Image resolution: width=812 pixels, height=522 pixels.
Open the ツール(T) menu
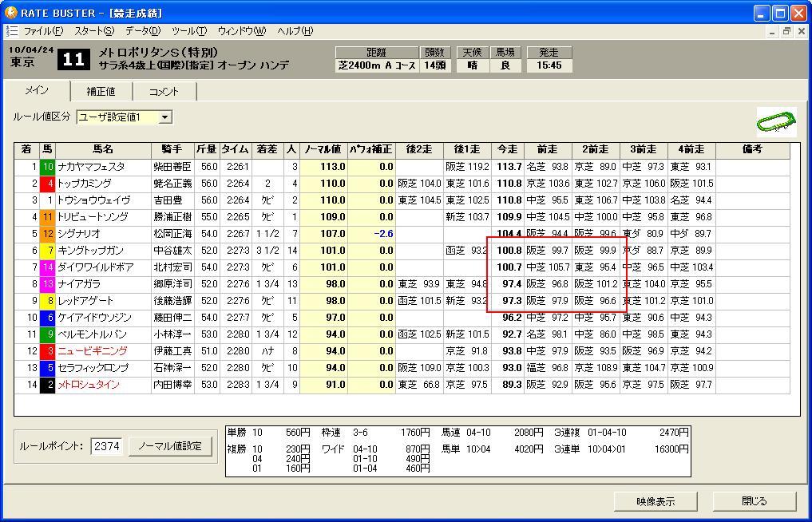(x=189, y=31)
